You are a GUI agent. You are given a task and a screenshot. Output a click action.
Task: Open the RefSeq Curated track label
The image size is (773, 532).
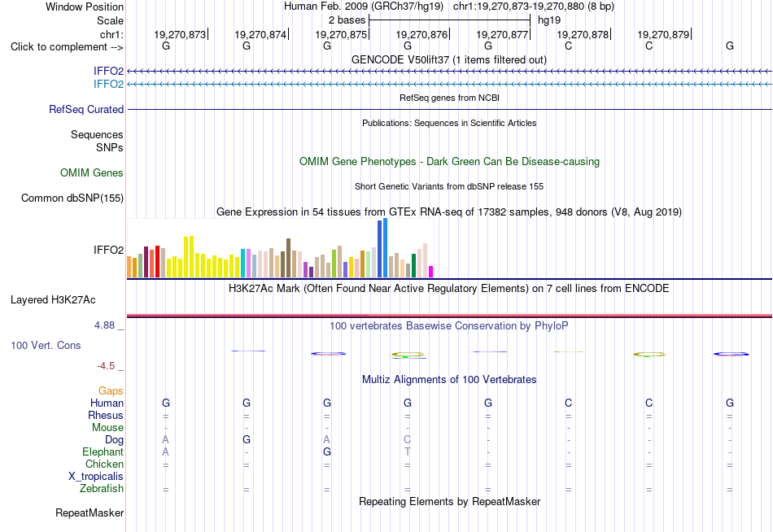tap(85, 110)
